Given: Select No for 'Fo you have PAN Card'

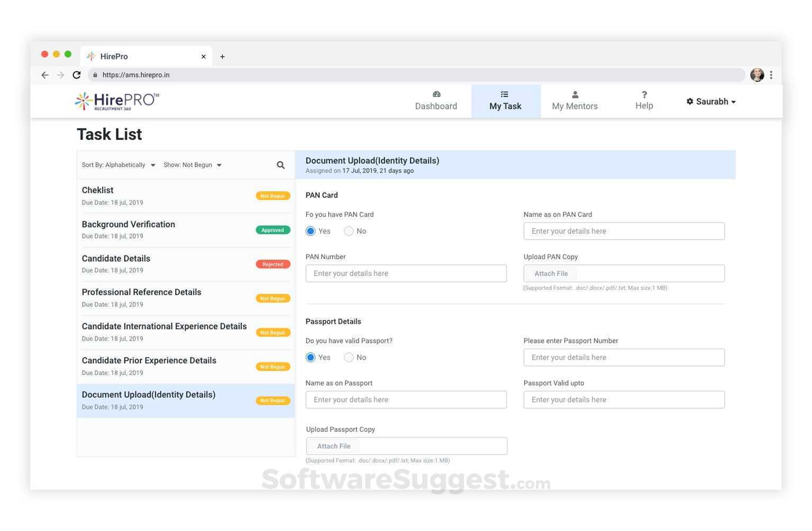Looking at the screenshot, I should (x=349, y=231).
